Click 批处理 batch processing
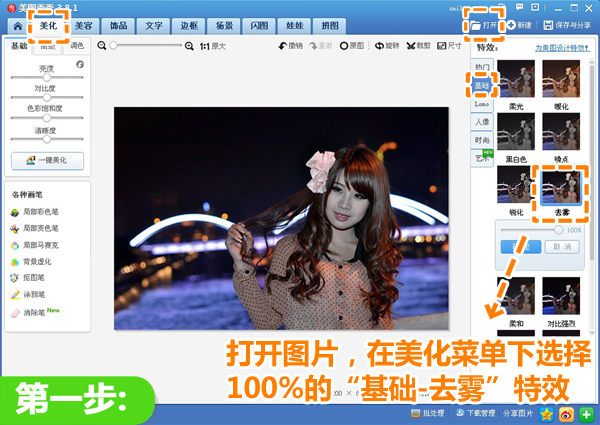 428,414
